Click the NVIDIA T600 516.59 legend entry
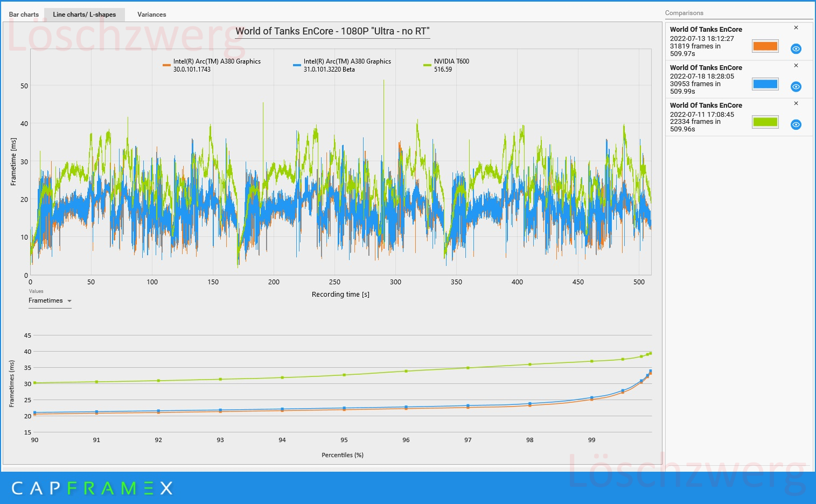816x504 pixels. pos(447,65)
